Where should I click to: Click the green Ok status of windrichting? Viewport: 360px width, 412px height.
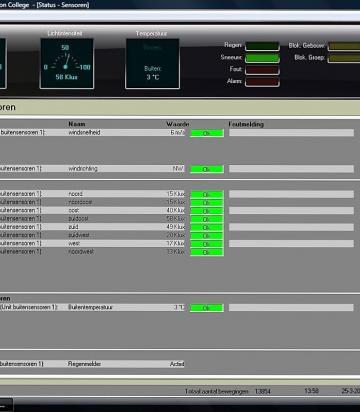tap(207, 169)
